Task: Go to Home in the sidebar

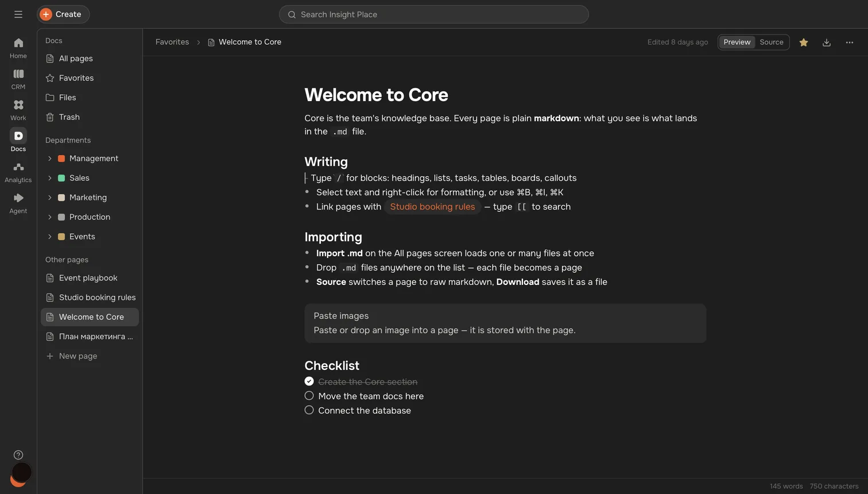Action: click(x=18, y=48)
